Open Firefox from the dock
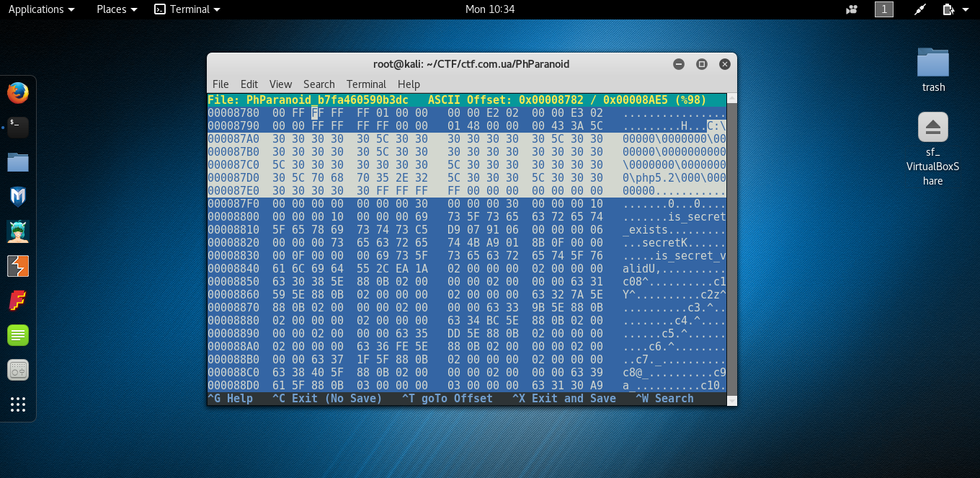The image size is (980, 478). [18, 92]
